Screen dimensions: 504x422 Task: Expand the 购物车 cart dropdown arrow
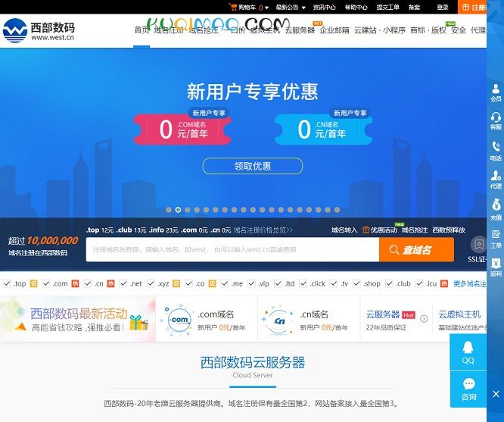[266, 8]
